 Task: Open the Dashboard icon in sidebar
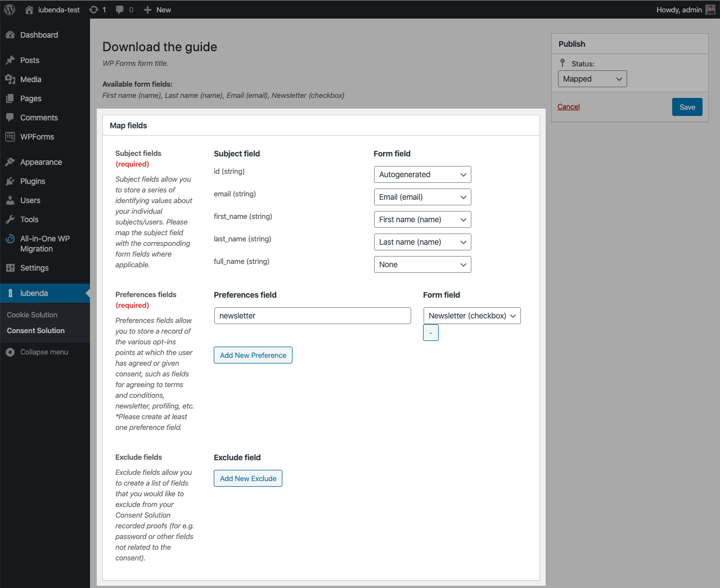tap(10, 35)
